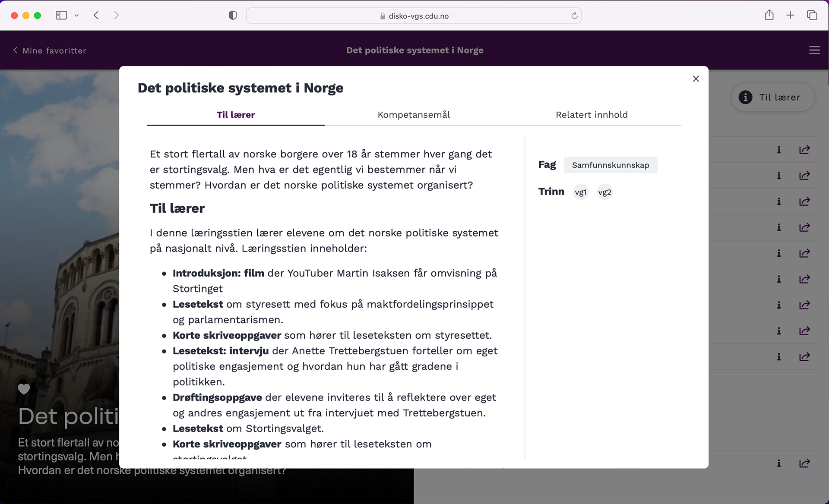Click the word maktfordelingsprinsippet
Screen dimensions: 829x504
pos(430,304)
